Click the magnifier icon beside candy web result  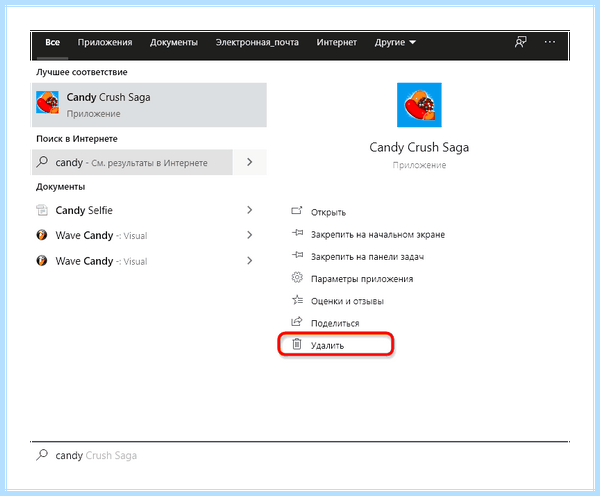(42, 162)
